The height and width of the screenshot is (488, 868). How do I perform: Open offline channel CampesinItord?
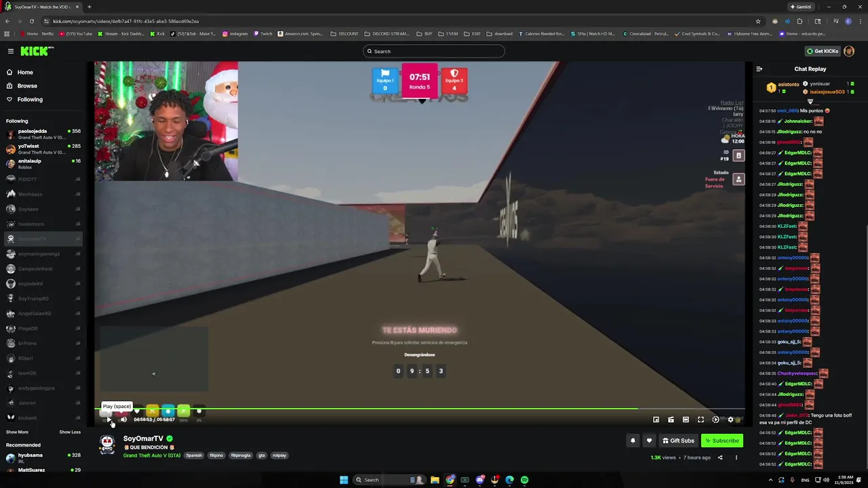click(43, 268)
